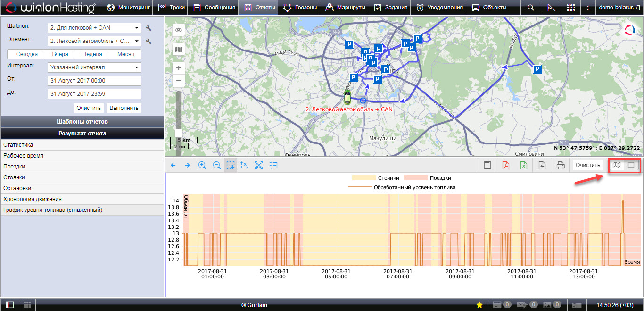644x311 pixels.
Task: Run report with Выполнить button
Action: coord(124,108)
